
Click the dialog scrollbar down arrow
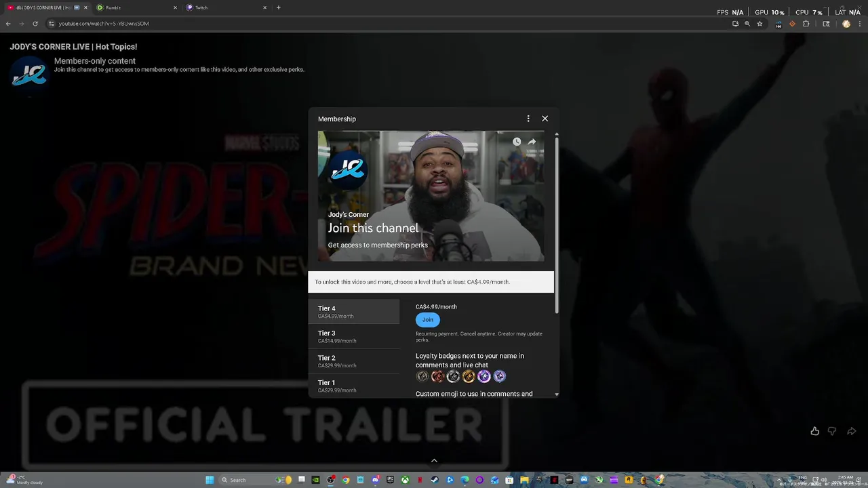[x=557, y=394]
